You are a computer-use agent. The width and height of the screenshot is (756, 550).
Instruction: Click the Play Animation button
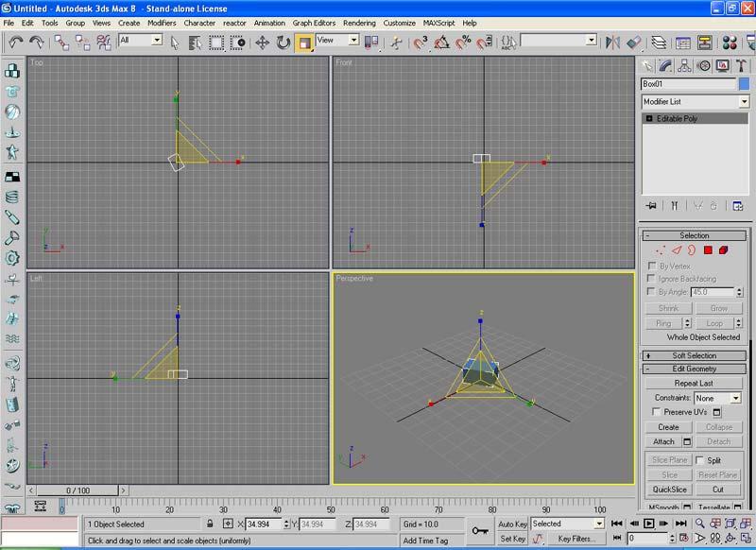click(x=648, y=524)
